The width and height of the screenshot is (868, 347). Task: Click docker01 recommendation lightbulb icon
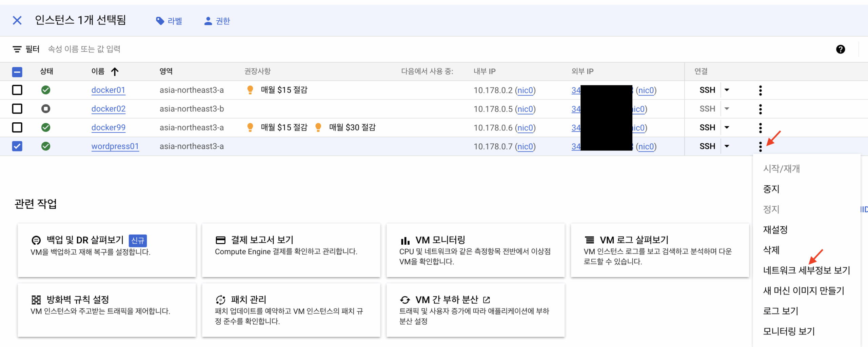coord(250,90)
